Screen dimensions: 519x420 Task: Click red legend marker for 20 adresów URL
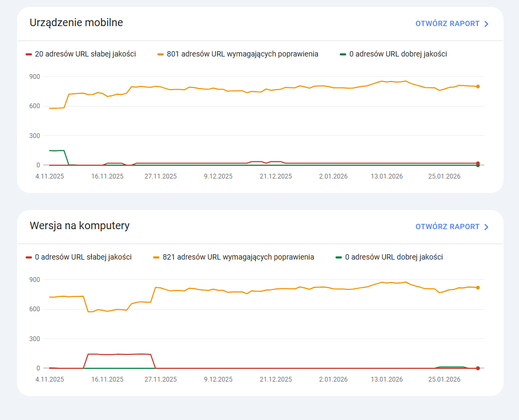[x=29, y=54]
